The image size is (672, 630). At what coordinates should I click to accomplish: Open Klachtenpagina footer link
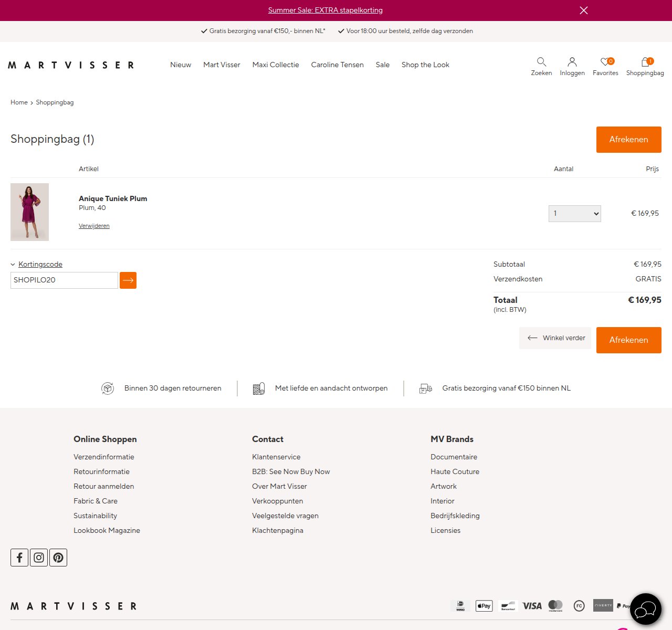click(278, 530)
